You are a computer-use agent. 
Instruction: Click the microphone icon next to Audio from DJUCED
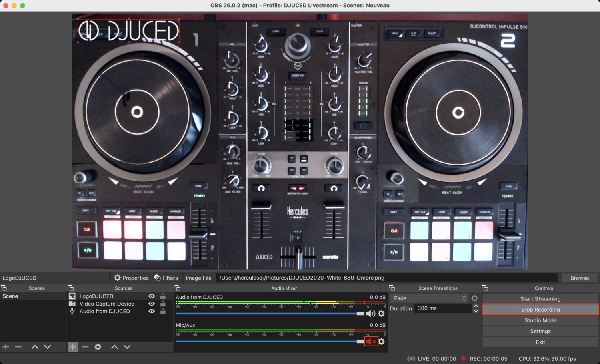point(72,311)
